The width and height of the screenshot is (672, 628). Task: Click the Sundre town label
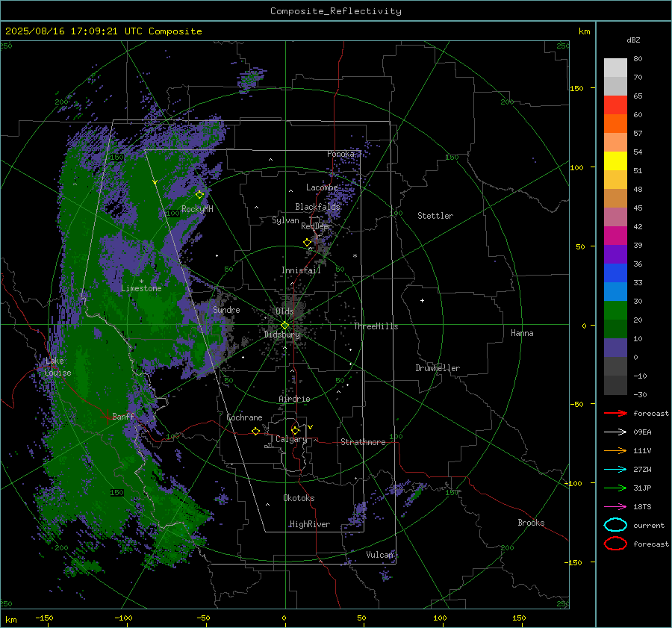[x=226, y=310]
